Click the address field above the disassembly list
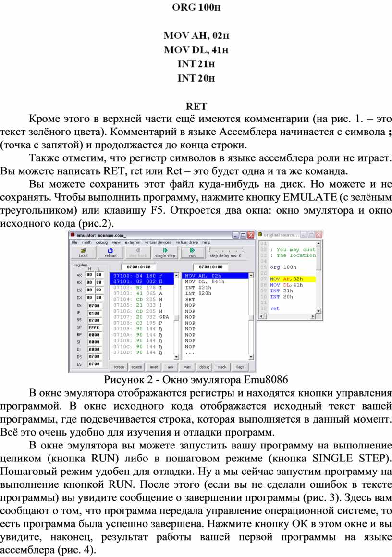The width and height of the screenshot is (392, 557). 210,267
